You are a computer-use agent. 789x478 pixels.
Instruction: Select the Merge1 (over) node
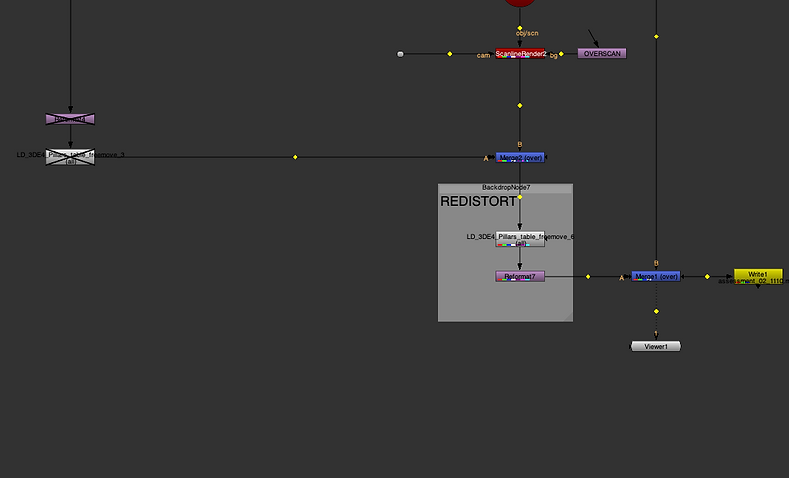pyautogui.click(x=656, y=276)
